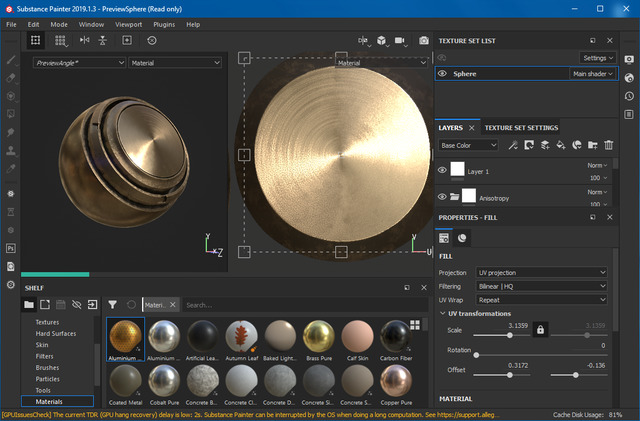Click the add fill layer bucket icon
This screenshot has height=421, width=640.
click(x=560, y=145)
